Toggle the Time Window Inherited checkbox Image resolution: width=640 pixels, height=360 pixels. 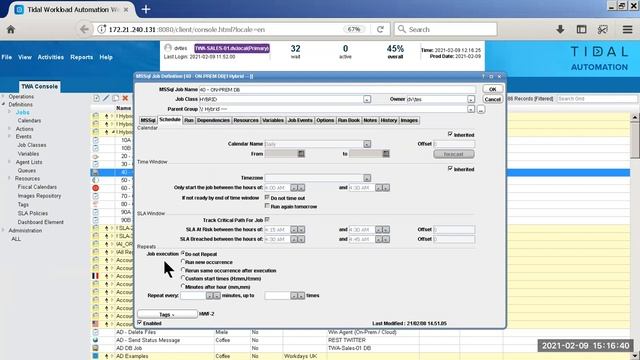click(450, 168)
